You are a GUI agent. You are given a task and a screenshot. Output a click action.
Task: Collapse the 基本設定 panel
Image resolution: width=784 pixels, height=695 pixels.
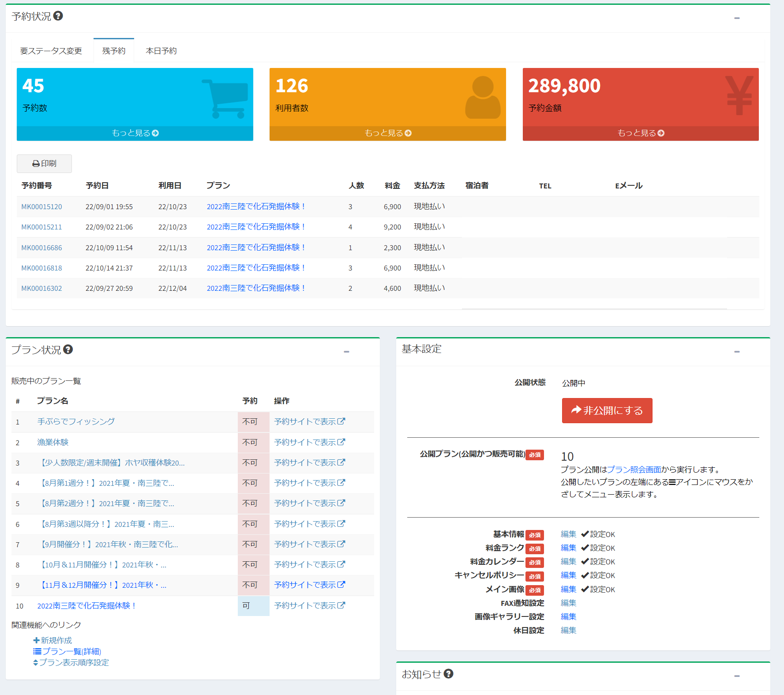pos(737,352)
